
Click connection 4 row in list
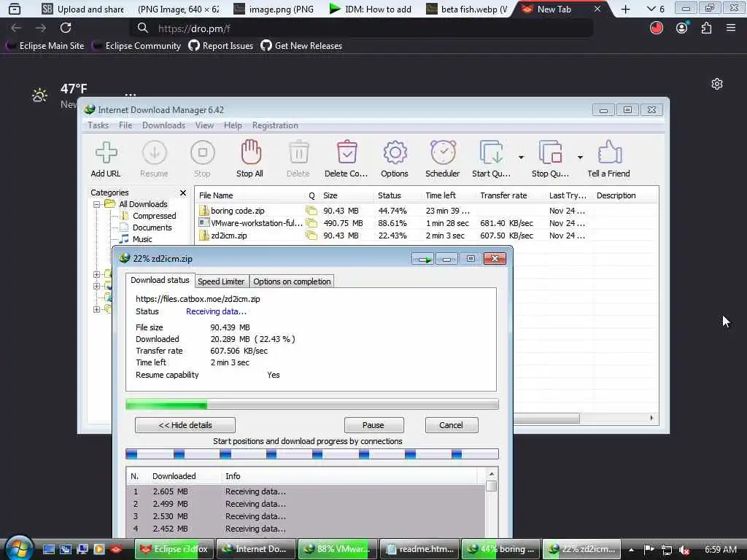pyautogui.click(x=306, y=529)
